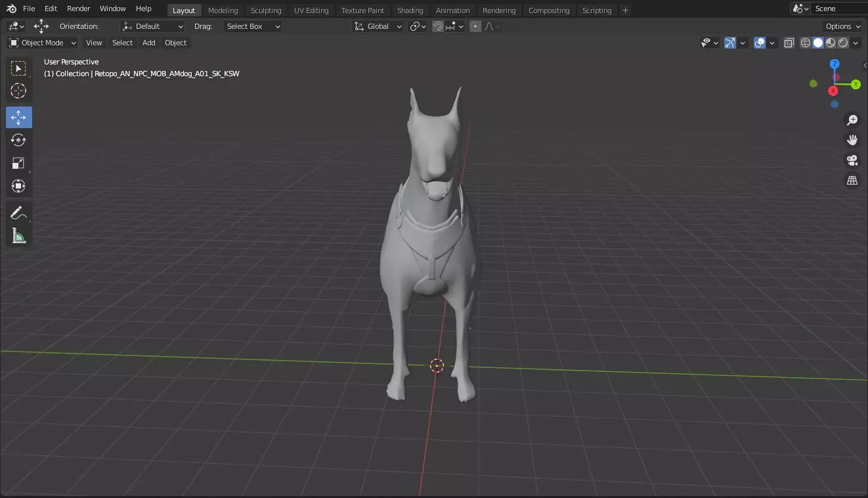
Task: Switch to the Sculpting workspace tab
Action: click(266, 10)
